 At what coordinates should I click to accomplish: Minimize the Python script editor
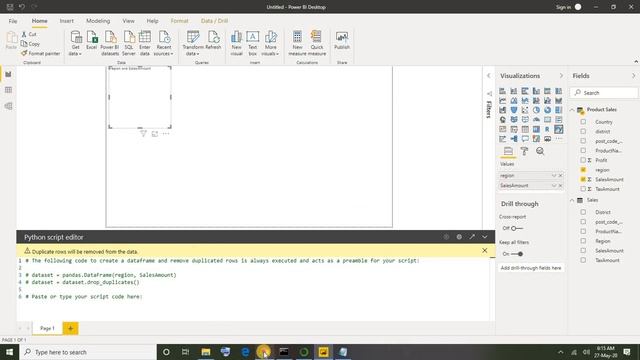(x=484, y=237)
